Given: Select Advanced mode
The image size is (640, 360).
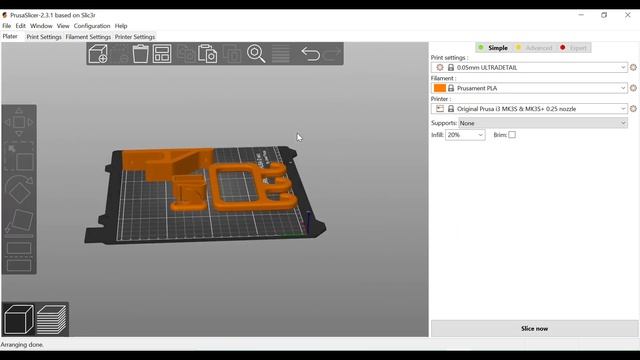Looking at the screenshot, I should tap(534, 48).
